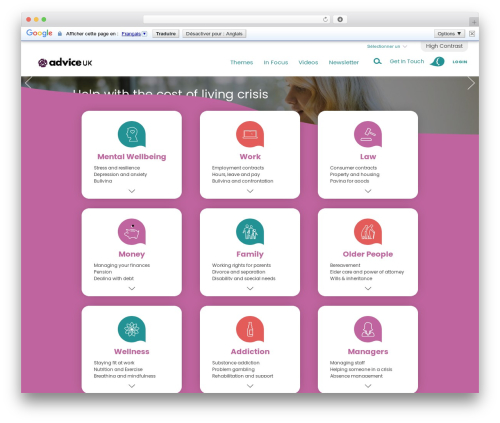Open the Wellness heading link
The image size is (500, 423).
point(132,352)
